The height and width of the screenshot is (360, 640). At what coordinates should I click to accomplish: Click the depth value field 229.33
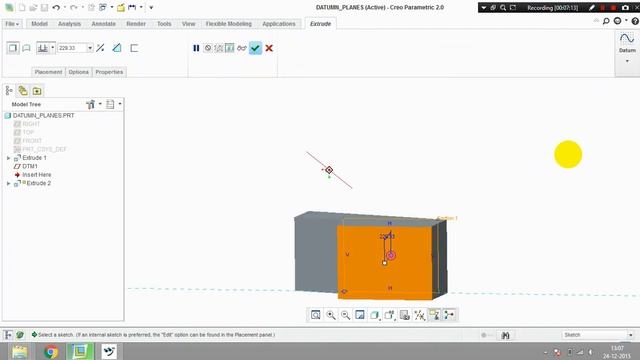click(x=72, y=48)
